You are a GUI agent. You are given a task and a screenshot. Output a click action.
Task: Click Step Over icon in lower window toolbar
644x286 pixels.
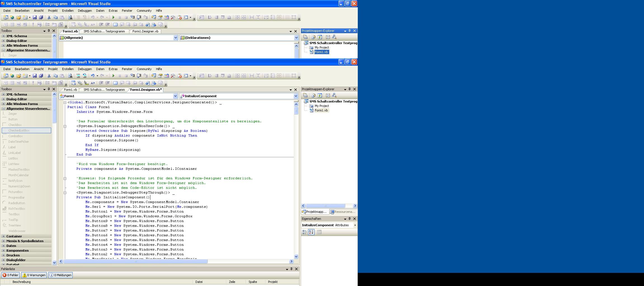point(139,76)
